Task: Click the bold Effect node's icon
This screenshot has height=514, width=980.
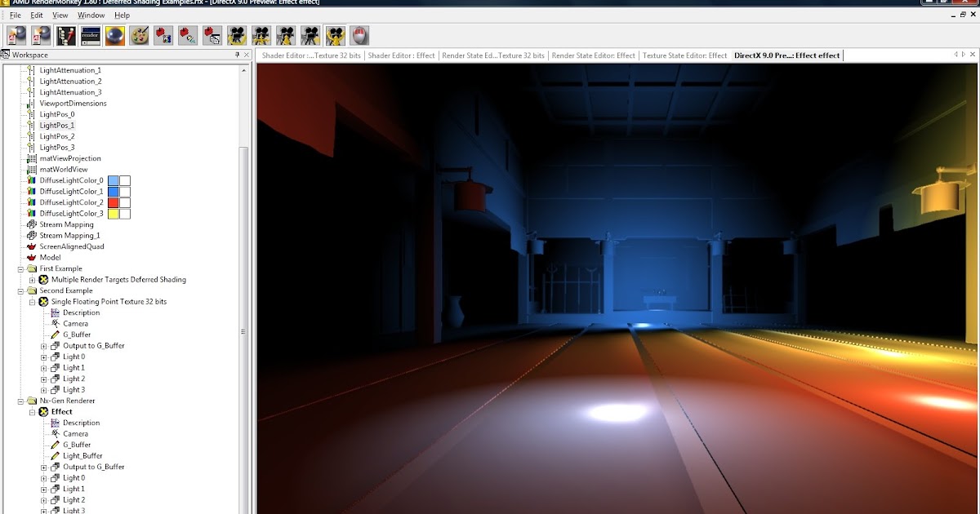Action: [44, 412]
